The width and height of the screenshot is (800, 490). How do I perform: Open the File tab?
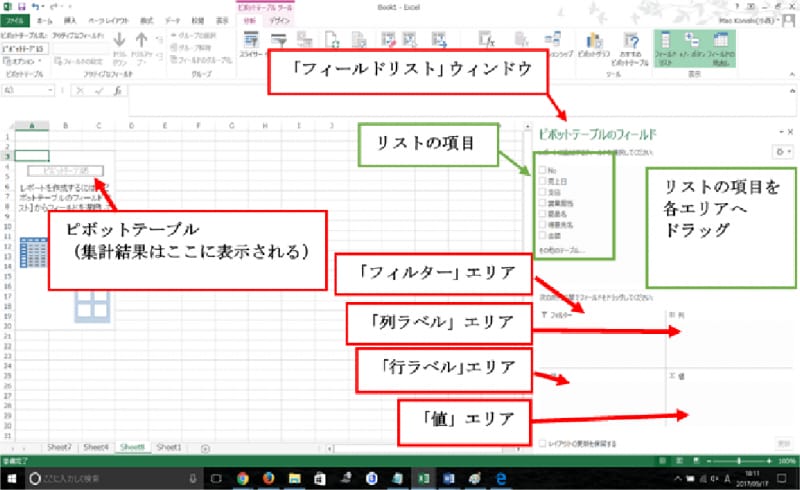[17, 19]
